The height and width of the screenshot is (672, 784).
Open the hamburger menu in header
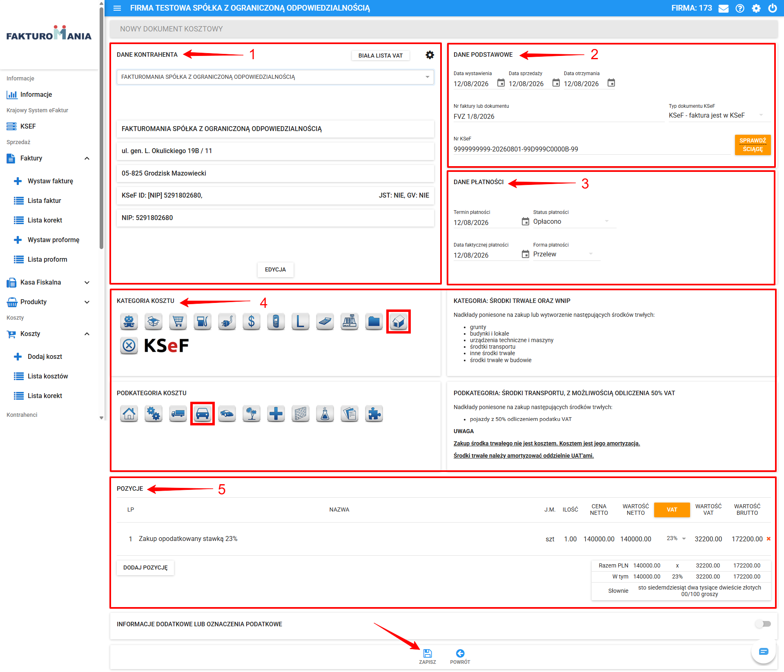(x=117, y=8)
